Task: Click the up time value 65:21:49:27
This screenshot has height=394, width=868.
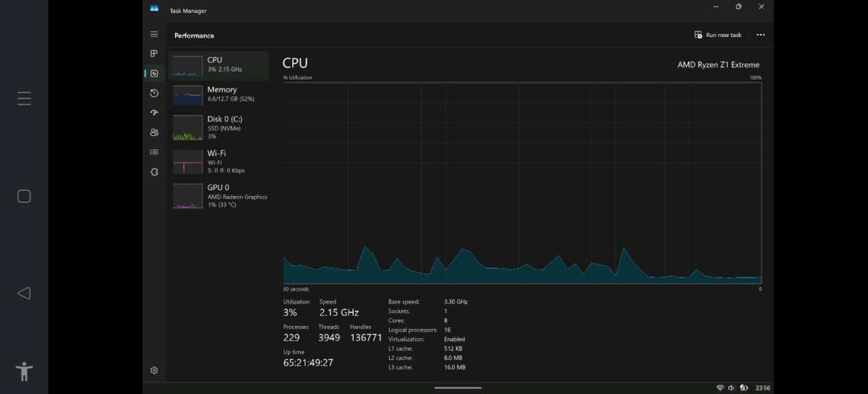Action: [308, 362]
